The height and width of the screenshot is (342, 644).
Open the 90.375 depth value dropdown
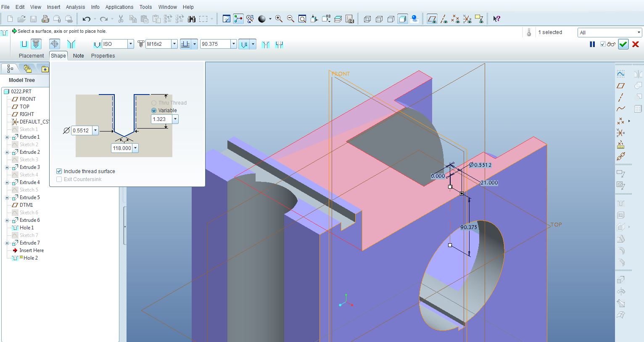click(234, 44)
